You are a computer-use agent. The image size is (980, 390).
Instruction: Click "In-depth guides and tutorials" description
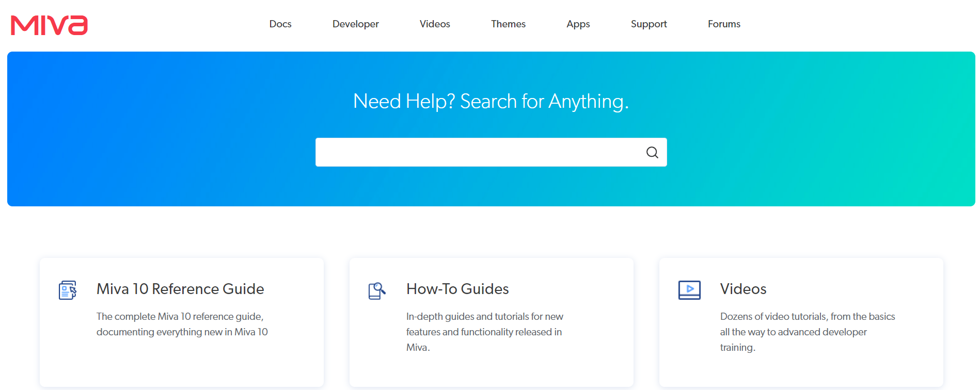pos(485,332)
